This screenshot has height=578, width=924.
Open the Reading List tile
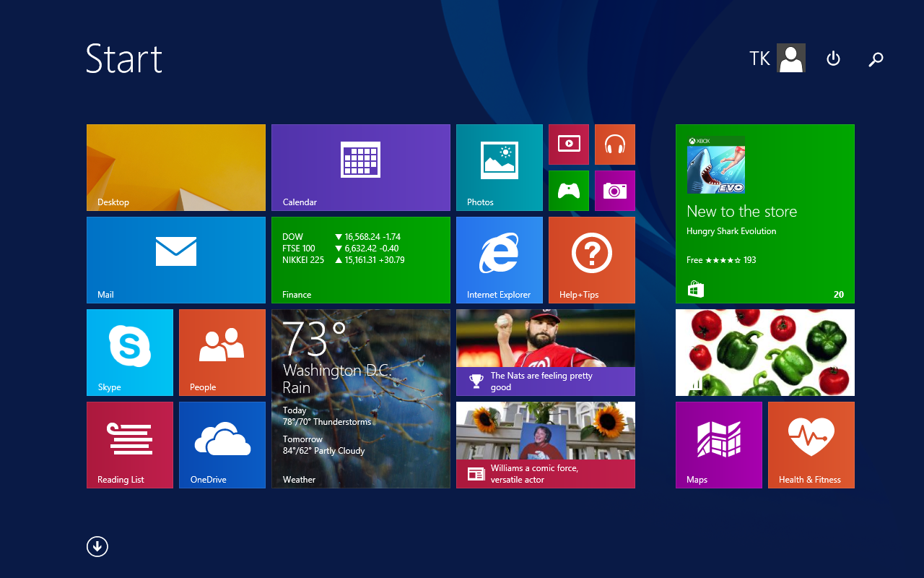pos(130,445)
